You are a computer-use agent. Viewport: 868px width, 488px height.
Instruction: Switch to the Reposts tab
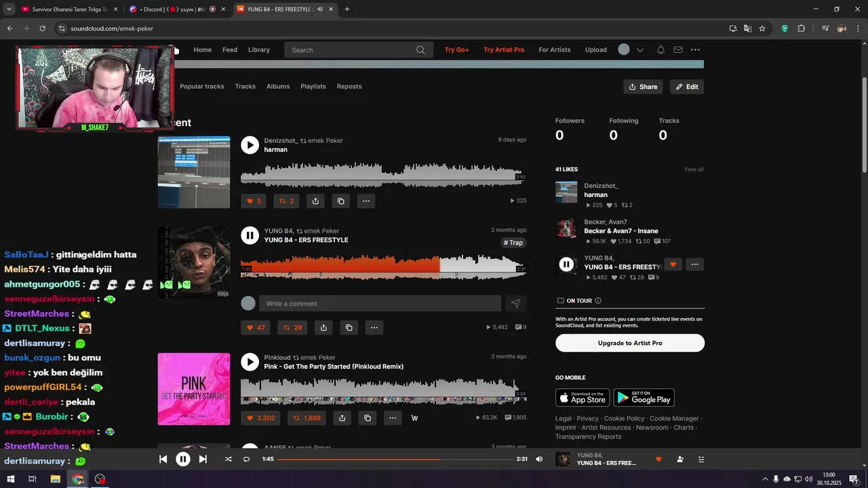click(349, 86)
